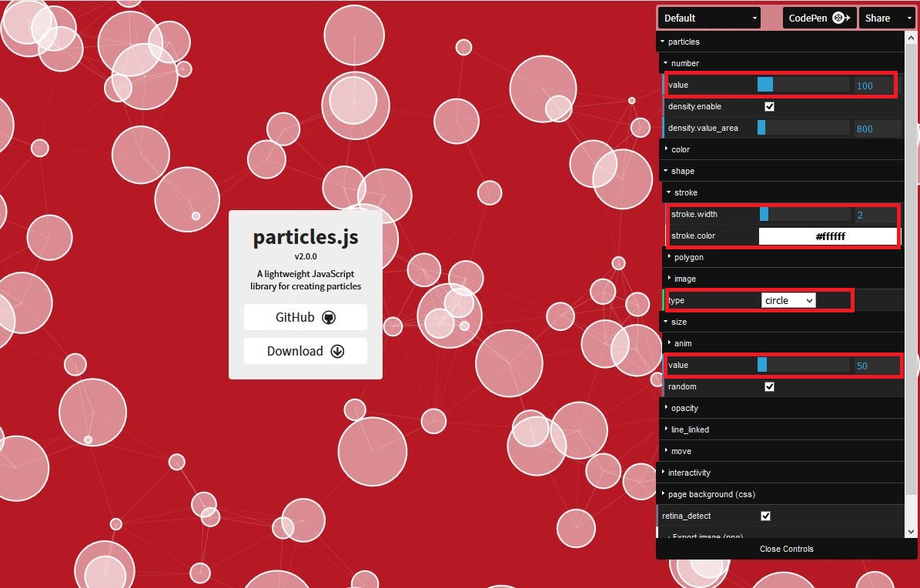Expand the image folder
Viewport: 920px width, 588px height.
click(x=785, y=279)
